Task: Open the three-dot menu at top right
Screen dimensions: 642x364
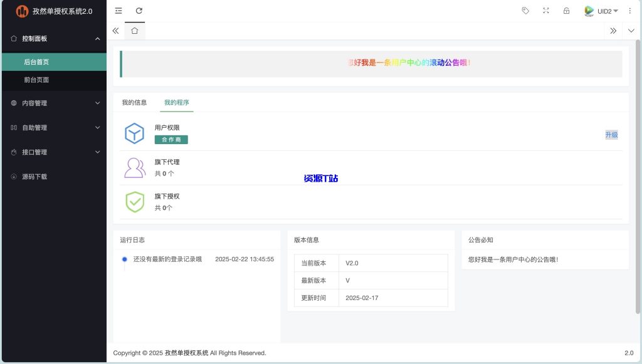Action: click(x=630, y=11)
